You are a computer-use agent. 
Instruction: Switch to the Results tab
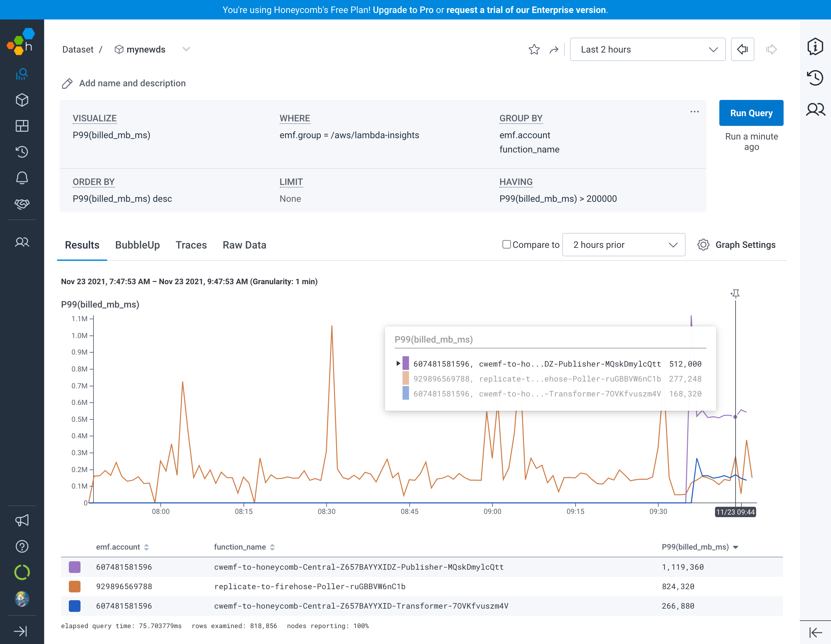point(82,245)
